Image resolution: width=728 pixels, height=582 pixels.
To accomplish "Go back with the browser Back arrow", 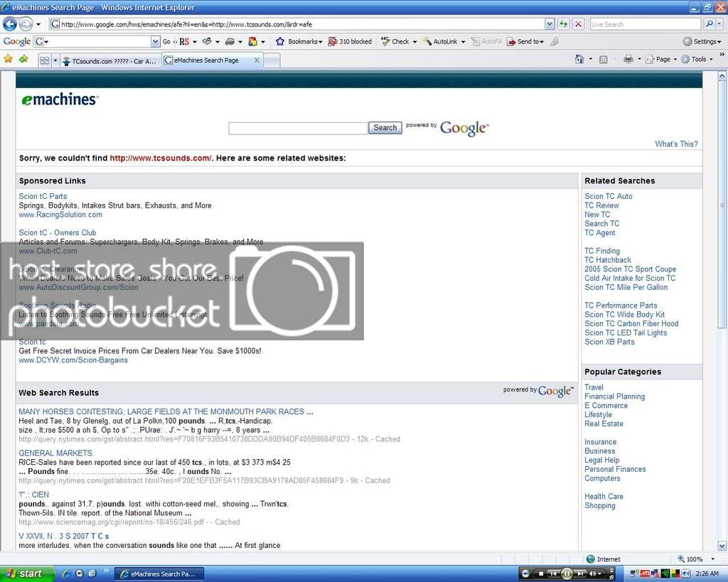I will tap(10, 23).
